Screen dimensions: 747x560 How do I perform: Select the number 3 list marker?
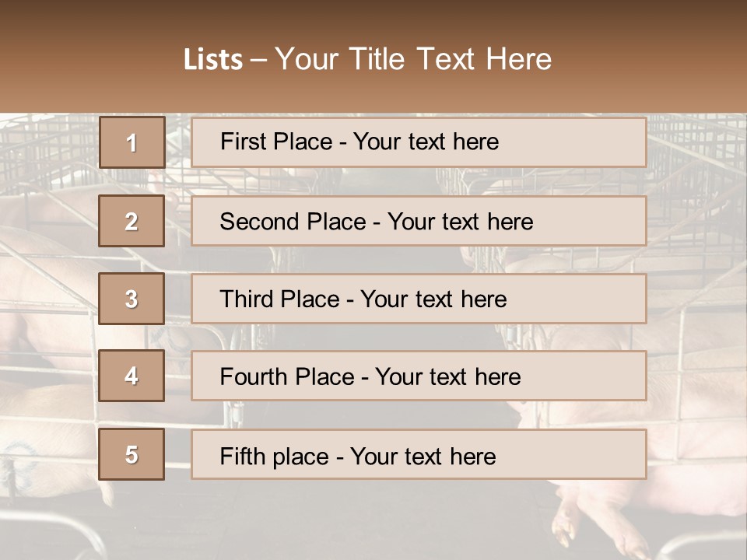132,299
